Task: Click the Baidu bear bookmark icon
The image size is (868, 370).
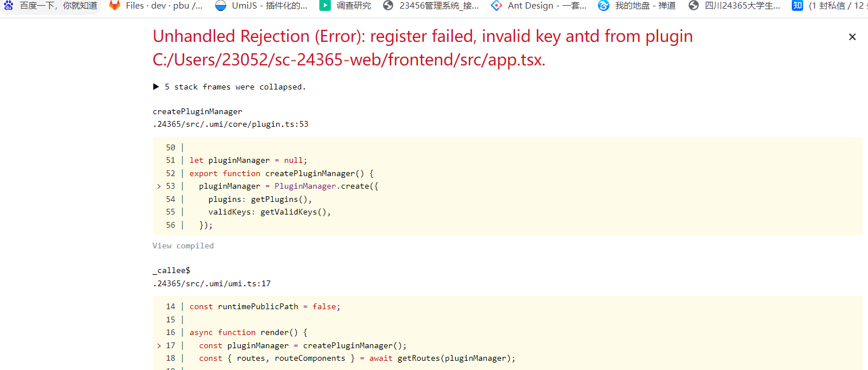Action: [x=7, y=6]
